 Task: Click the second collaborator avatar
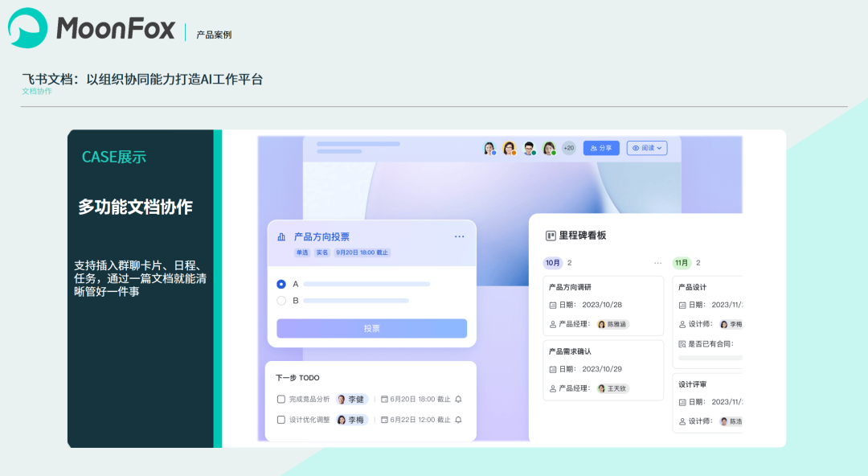pos(510,148)
